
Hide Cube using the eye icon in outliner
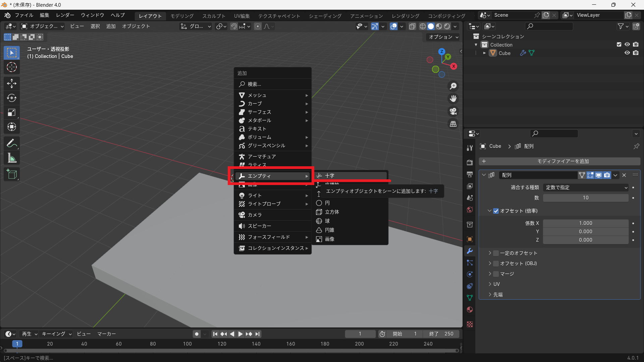click(627, 53)
